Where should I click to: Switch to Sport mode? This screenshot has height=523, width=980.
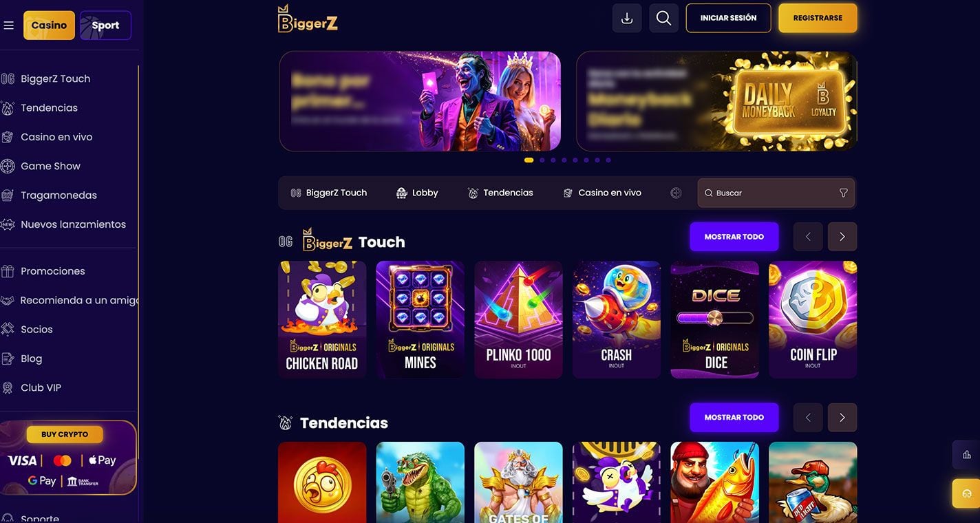105,25
